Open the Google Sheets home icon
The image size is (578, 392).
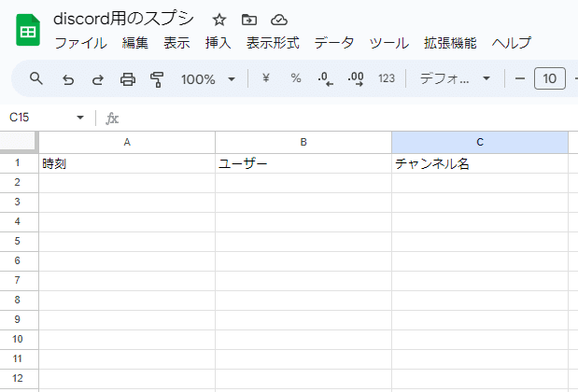pos(28,30)
